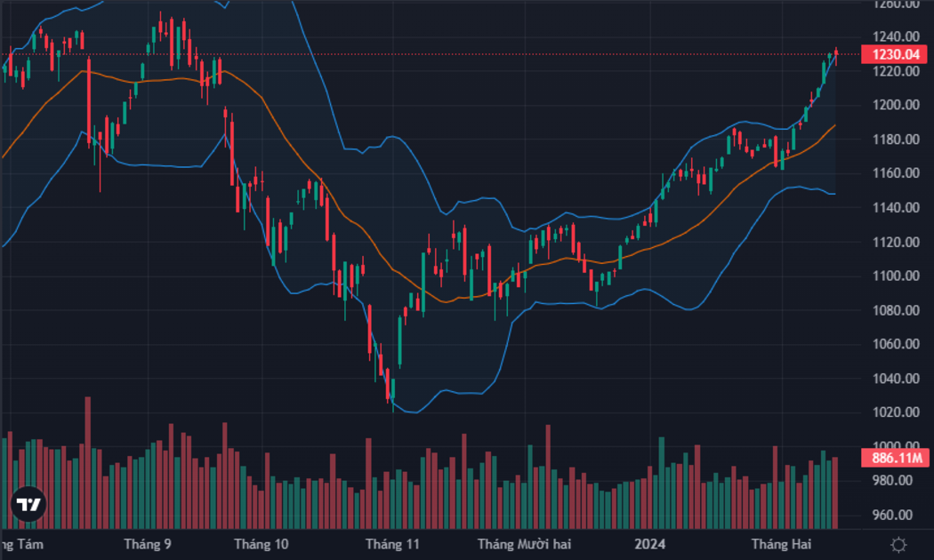
Task: Click the TradingView logo badge
Action: point(28,505)
